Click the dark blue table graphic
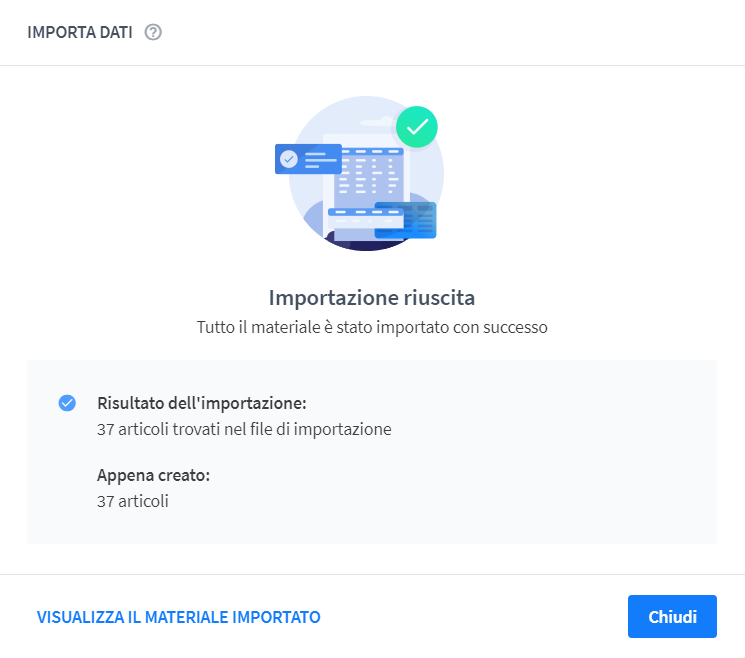 coord(405,220)
